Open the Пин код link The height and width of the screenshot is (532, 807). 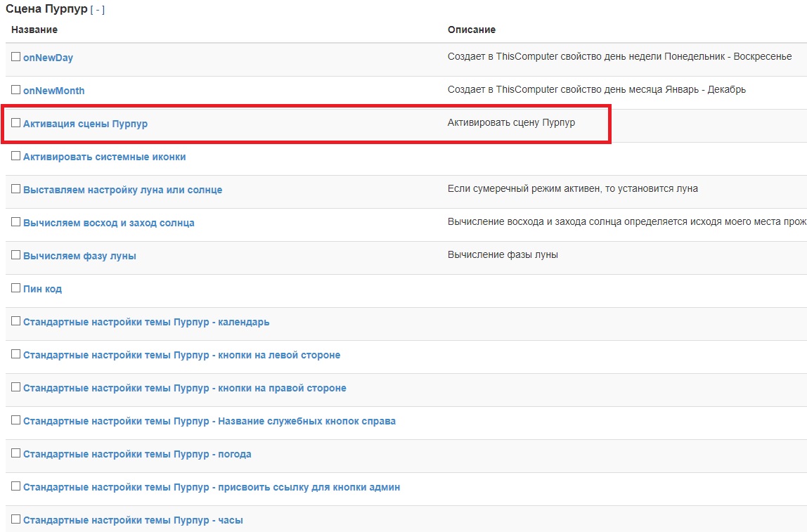pos(42,289)
